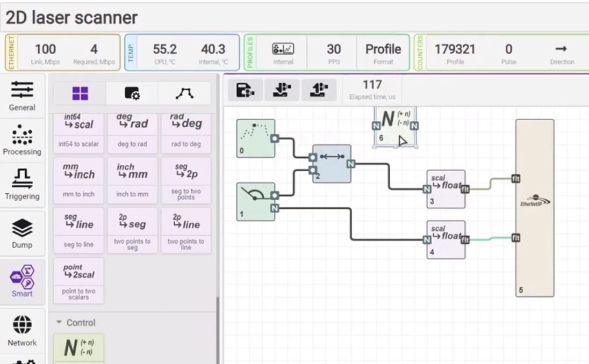
Task: Select the Smart section
Action: pos(22,281)
